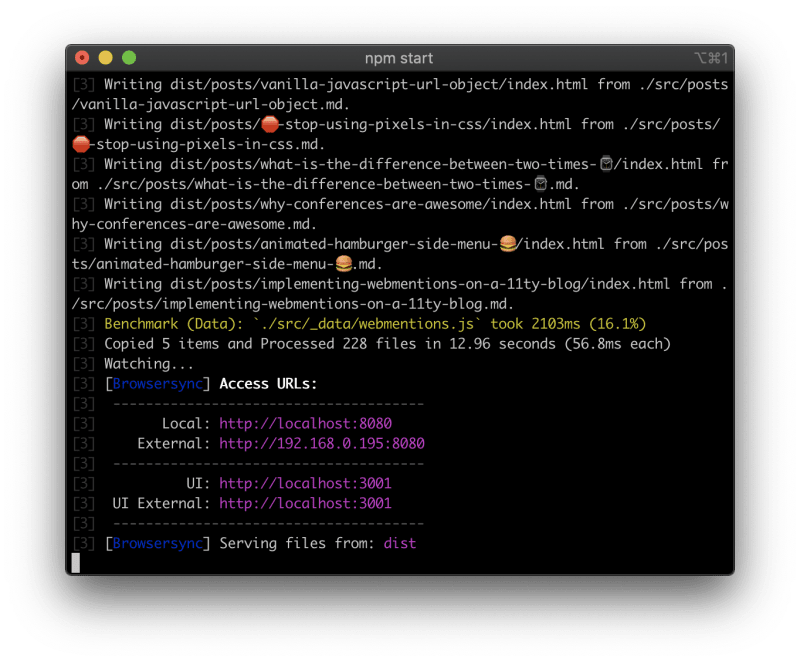Close the npm start terminal window
The width and height of the screenshot is (800, 662).
82,58
